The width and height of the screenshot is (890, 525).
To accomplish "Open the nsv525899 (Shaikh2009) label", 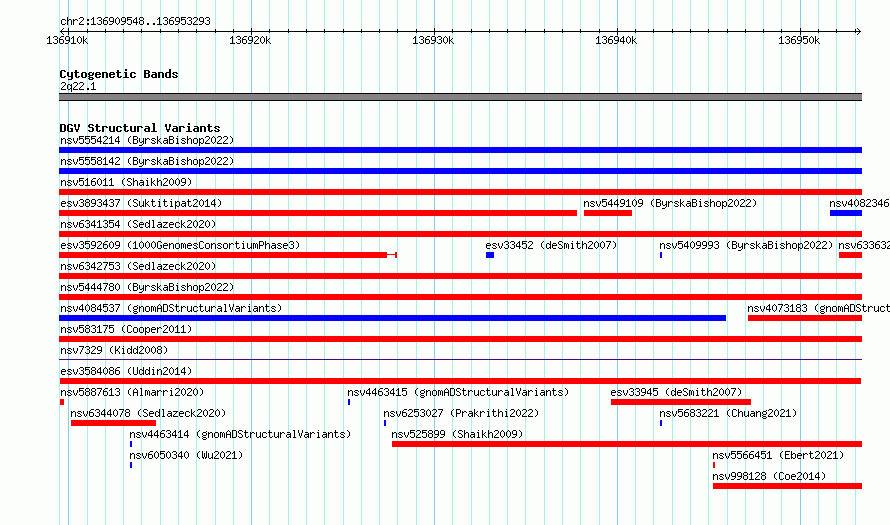I will coord(457,434).
